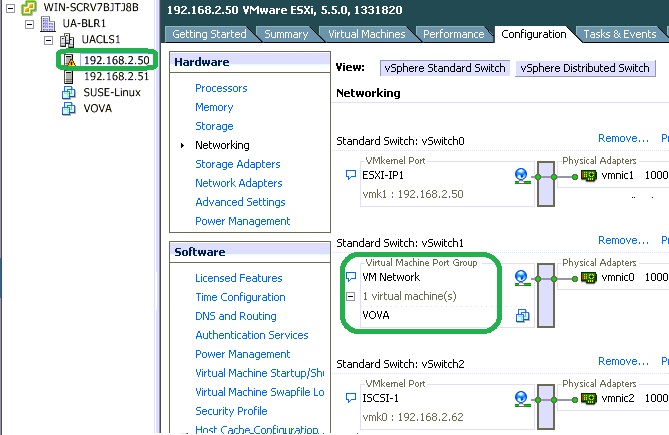Click Remove for vSwitch2
669x435 pixels.
[x=623, y=361]
